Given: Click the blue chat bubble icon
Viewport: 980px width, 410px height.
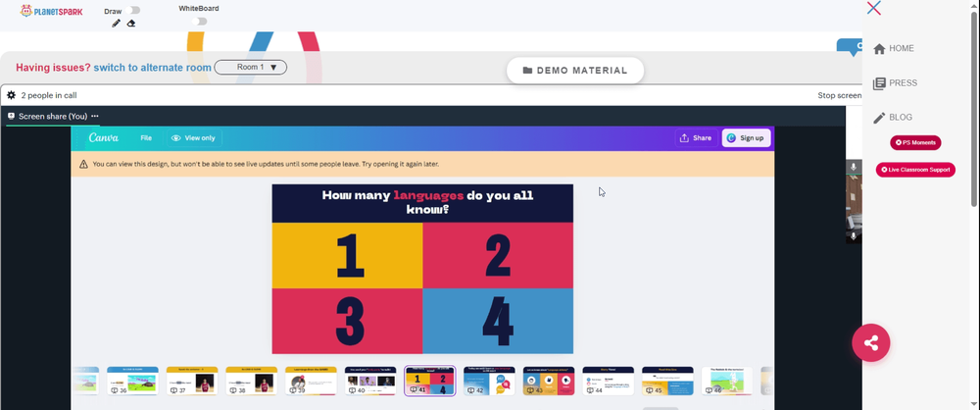Looking at the screenshot, I should [851, 48].
